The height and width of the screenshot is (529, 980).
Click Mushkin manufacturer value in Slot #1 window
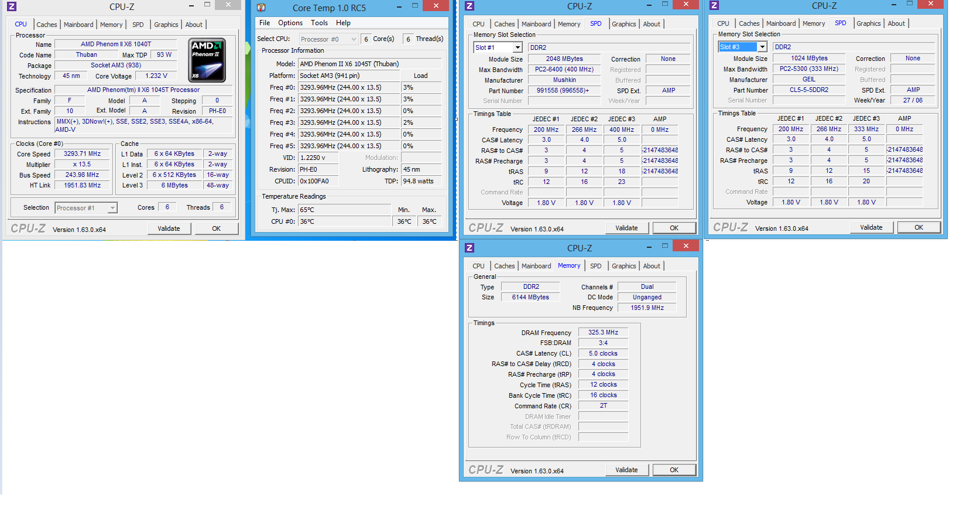pos(564,80)
